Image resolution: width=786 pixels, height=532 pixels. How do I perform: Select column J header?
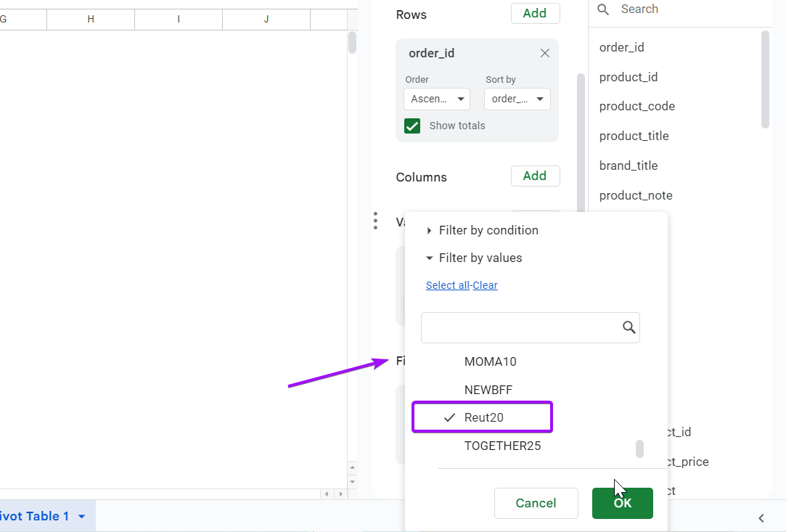tap(266, 19)
